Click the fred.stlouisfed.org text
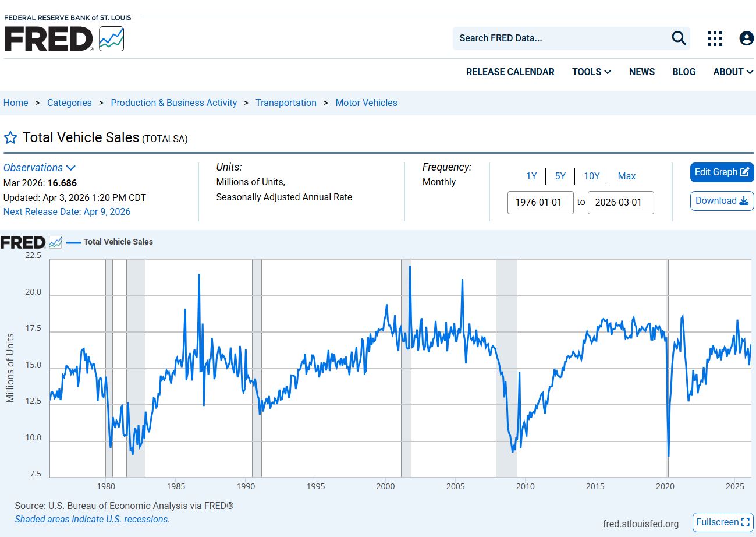Viewport: 756px width, 537px height. point(641,524)
